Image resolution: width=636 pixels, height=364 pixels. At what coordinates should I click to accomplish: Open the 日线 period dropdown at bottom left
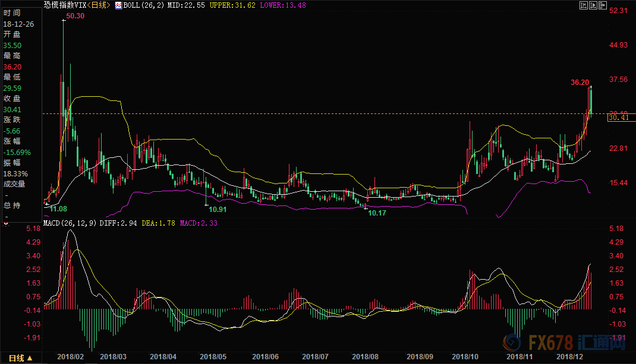[31, 358]
